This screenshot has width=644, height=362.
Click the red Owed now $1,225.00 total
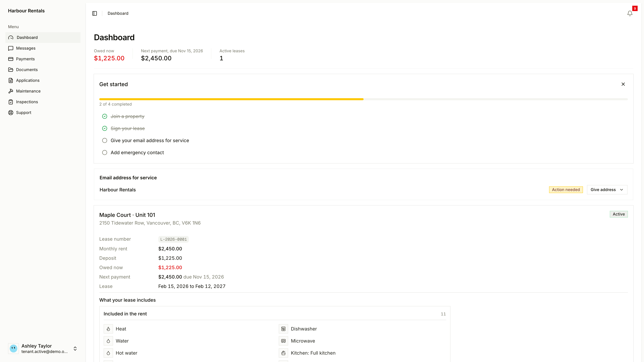109,58
